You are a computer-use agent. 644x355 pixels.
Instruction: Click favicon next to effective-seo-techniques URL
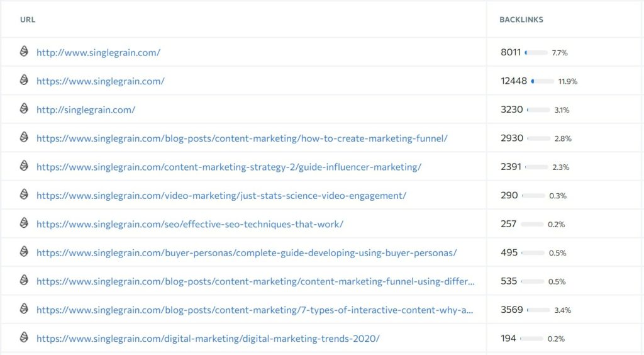[25, 223]
